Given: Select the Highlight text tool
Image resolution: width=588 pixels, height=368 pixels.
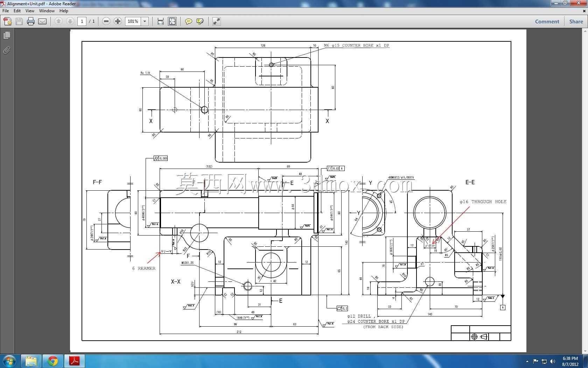Looking at the screenshot, I should pos(200,21).
